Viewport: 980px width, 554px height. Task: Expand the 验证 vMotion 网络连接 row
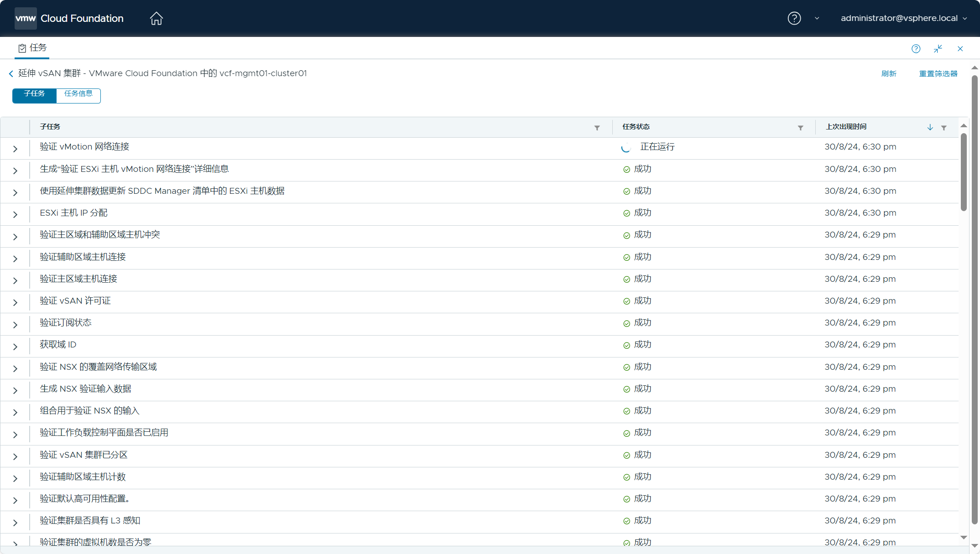15,149
